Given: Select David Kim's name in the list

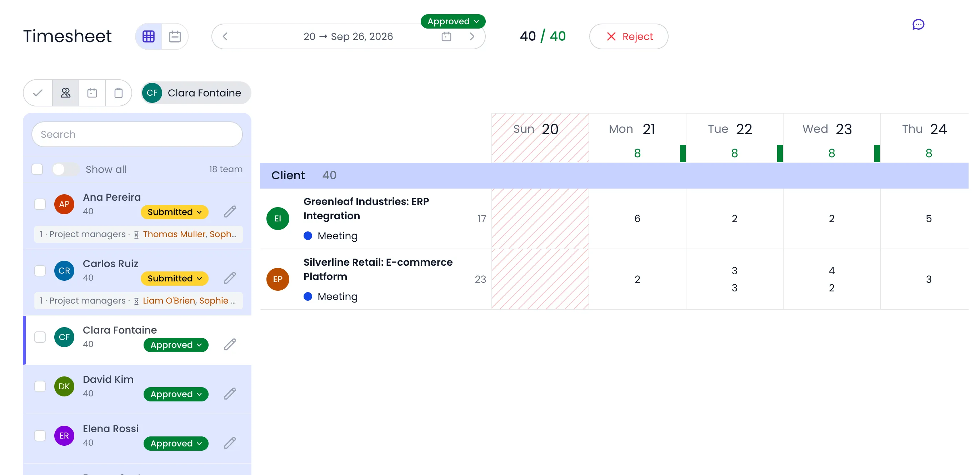Looking at the screenshot, I should (108, 380).
